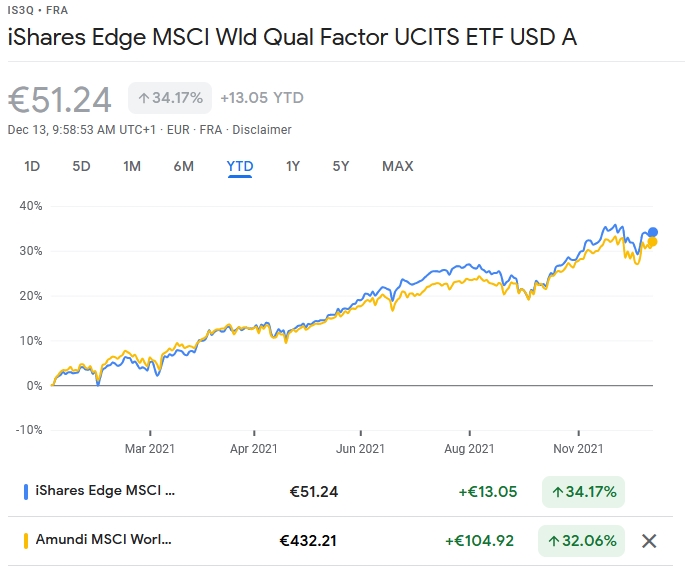Show the 6M chart range
685x573 pixels.
[x=184, y=166]
